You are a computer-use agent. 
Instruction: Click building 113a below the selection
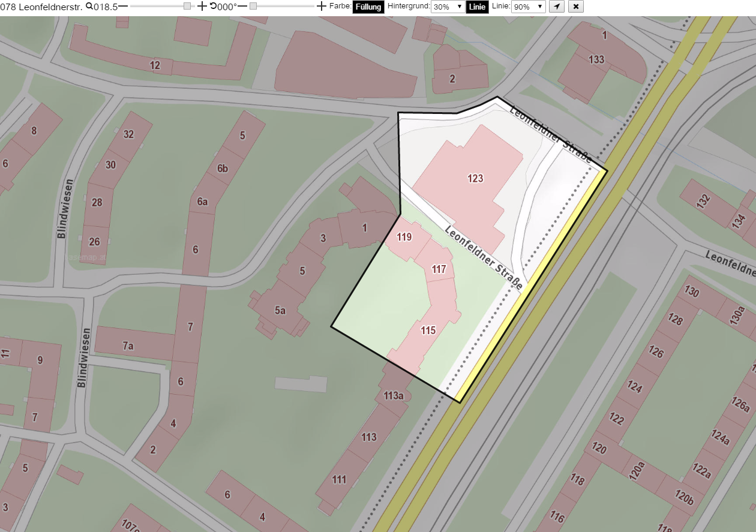[394, 395]
